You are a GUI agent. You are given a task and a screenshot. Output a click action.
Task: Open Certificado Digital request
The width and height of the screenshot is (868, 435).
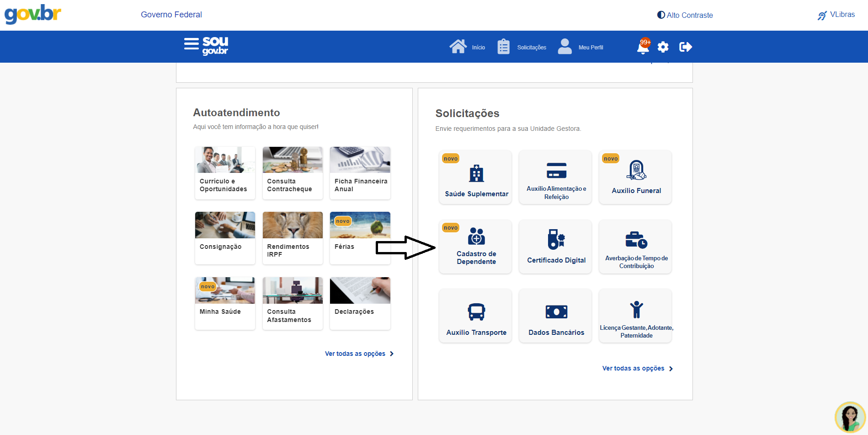pyautogui.click(x=556, y=247)
